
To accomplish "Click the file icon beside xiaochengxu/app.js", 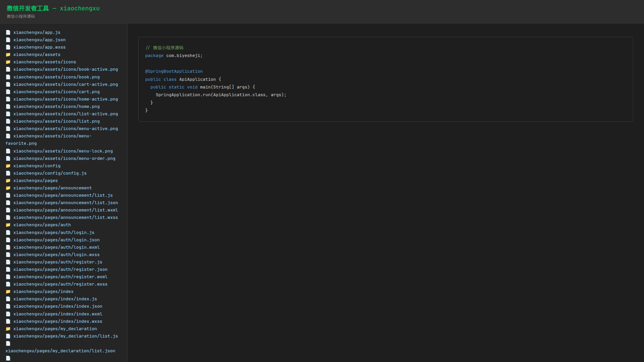I will coord(8,33).
